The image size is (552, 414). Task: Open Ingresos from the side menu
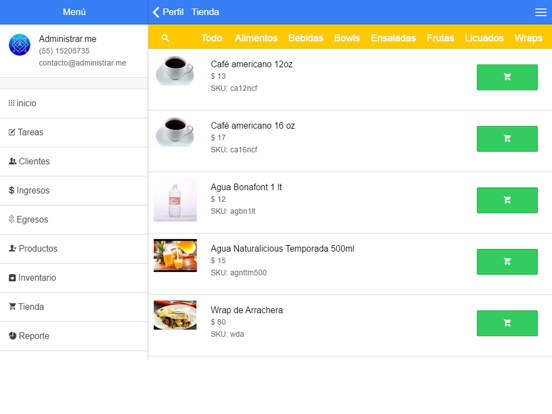click(x=74, y=190)
